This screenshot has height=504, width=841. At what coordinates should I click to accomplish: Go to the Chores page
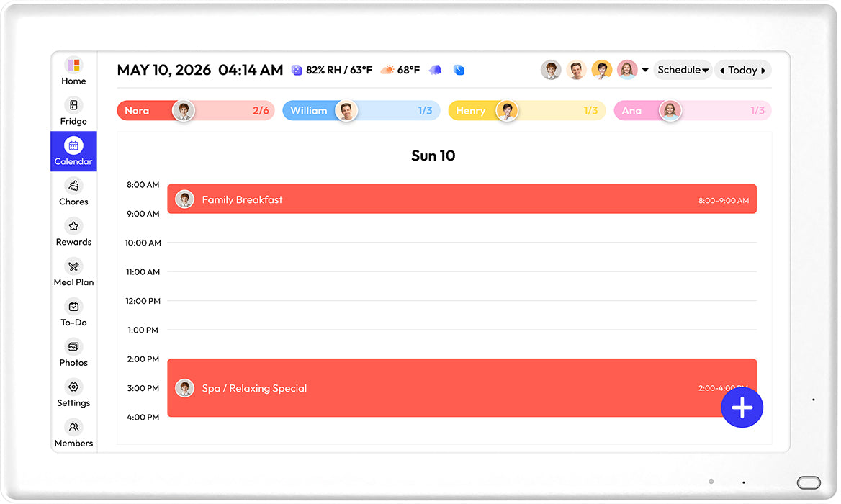coord(73,192)
